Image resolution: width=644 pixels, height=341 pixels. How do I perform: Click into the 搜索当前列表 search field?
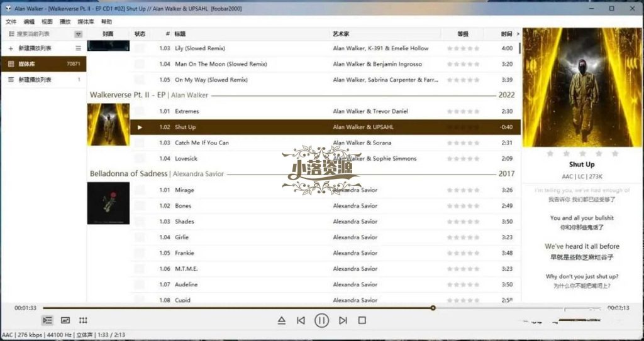(45, 34)
